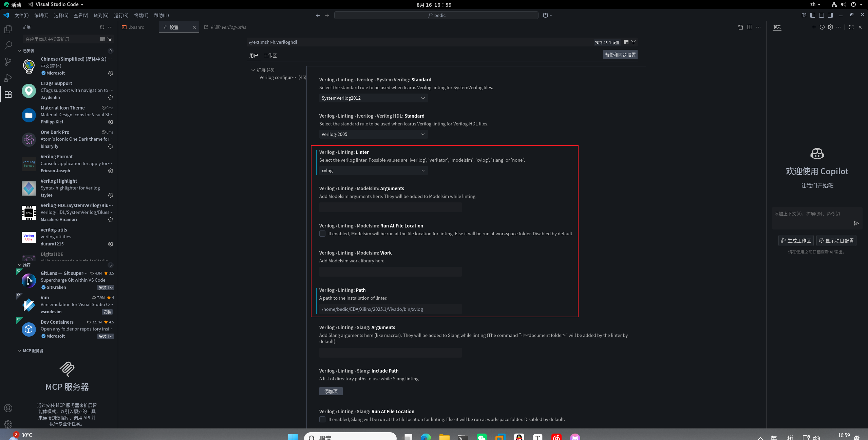Click the Accounts icon in activity bar

pyautogui.click(x=8, y=408)
